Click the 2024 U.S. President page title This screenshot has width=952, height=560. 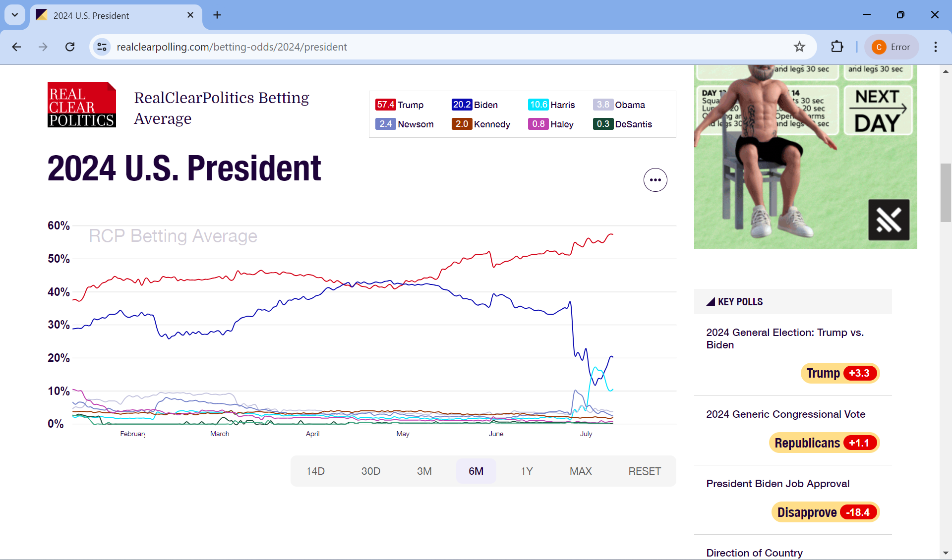pos(184,168)
